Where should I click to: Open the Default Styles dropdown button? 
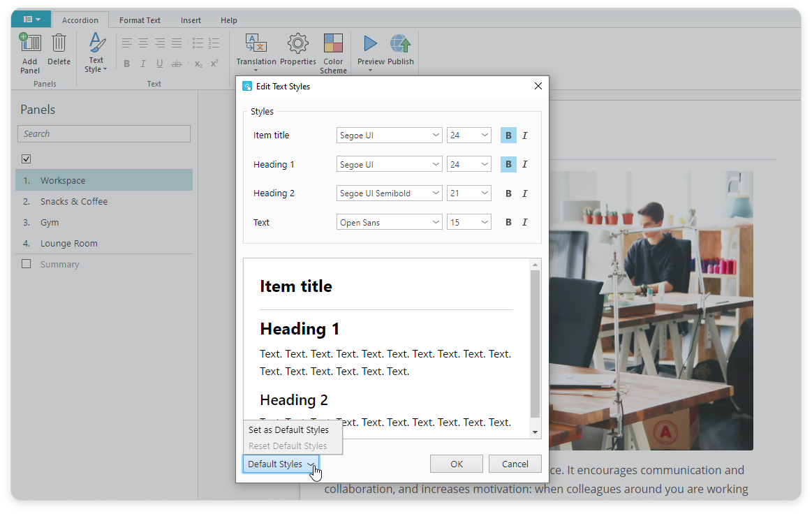pyautogui.click(x=281, y=464)
